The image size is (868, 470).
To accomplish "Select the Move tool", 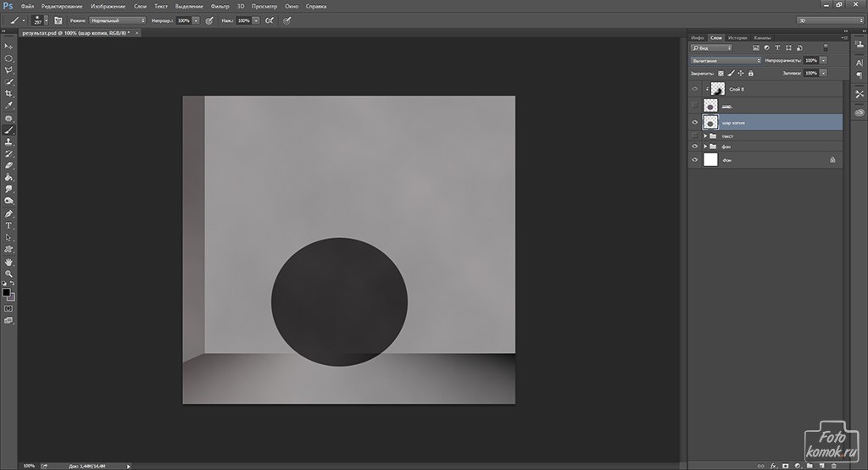I will pos(8,46).
